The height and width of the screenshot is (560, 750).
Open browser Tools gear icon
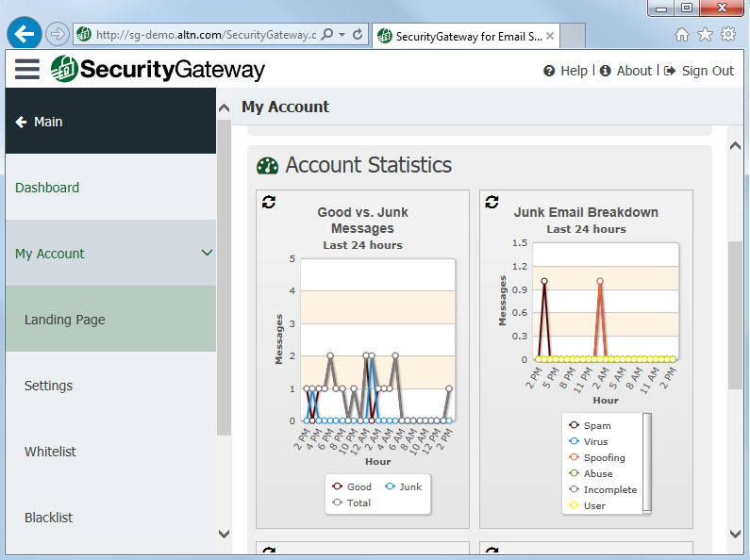(x=728, y=34)
